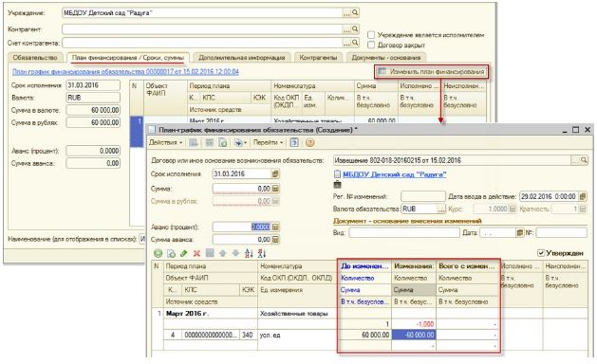The width and height of the screenshot is (597, 364).
Task: Select the 0000000000000 КПС cell
Action: coord(211,336)
